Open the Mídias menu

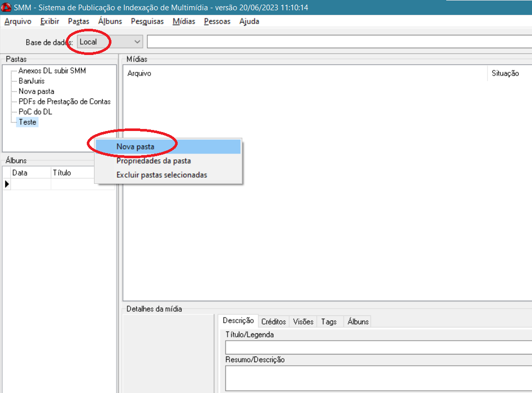pos(184,22)
